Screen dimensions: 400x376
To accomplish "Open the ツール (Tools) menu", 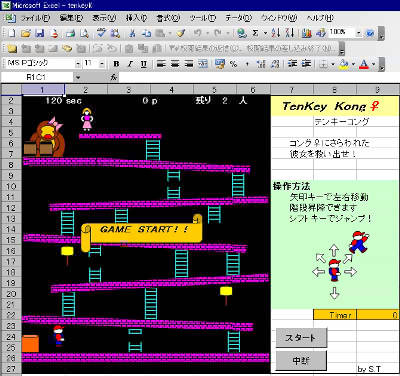I will 203,18.
